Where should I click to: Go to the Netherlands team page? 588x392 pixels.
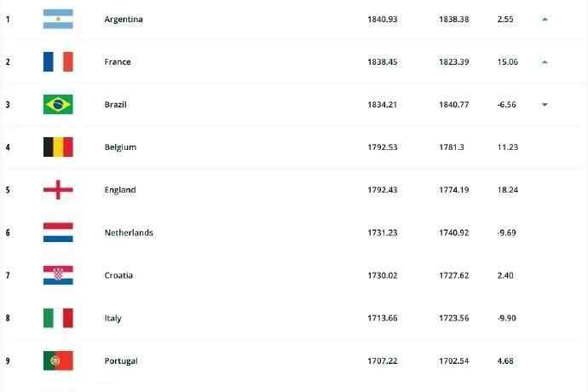[128, 233]
